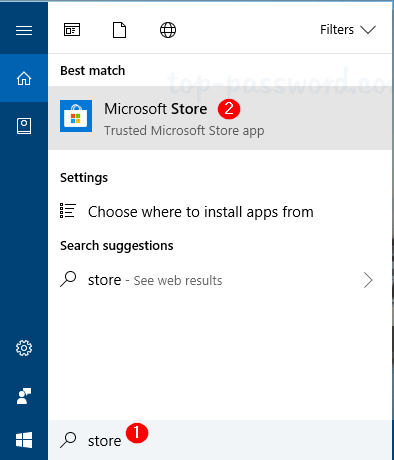Viewport: 394px width, 460px height.
Task: Launch the Microsoft Store best match result
Action: (220, 118)
